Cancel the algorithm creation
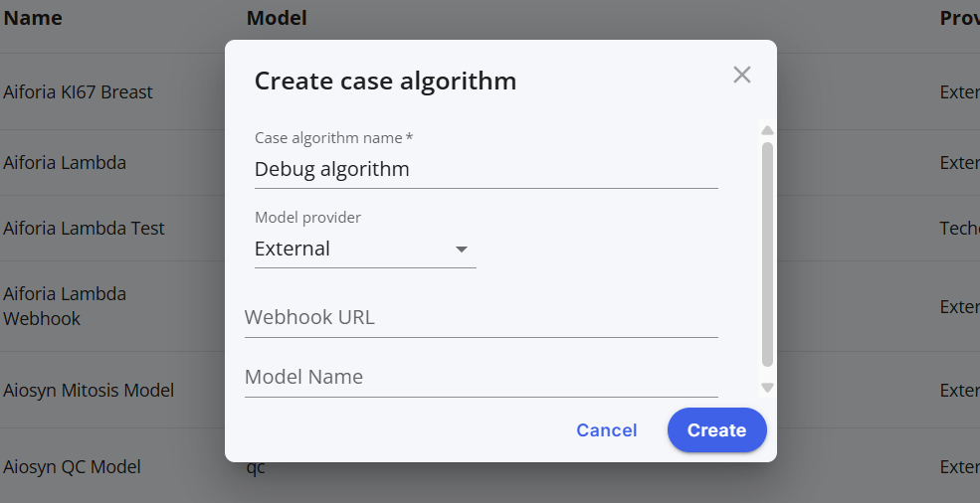Viewport: 980px width, 503px height. [606, 430]
